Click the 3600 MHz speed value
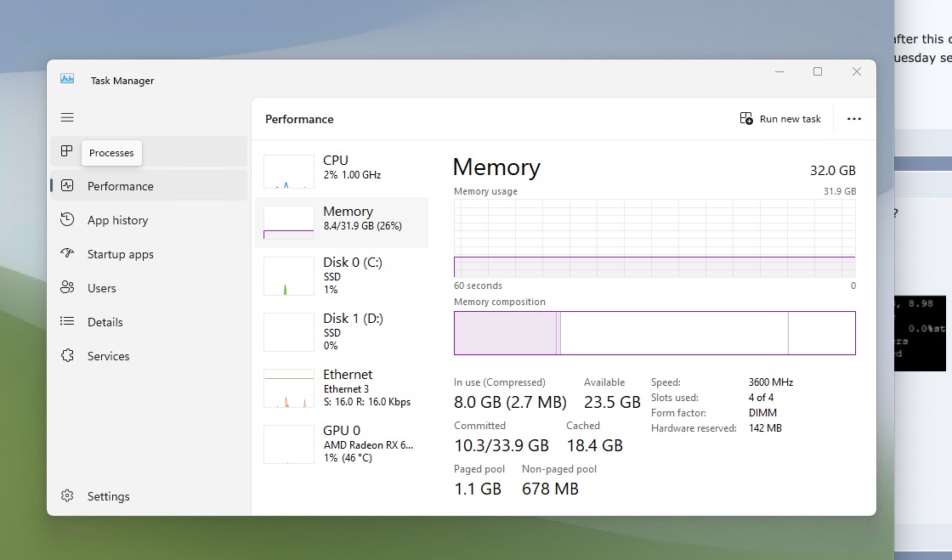Screen dimensions: 952x560 tap(770, 382)
